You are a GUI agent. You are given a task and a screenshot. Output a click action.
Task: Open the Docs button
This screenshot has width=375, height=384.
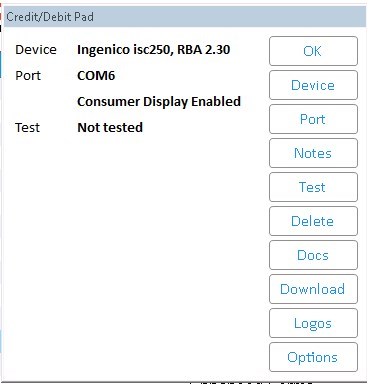tap(313, 255)
